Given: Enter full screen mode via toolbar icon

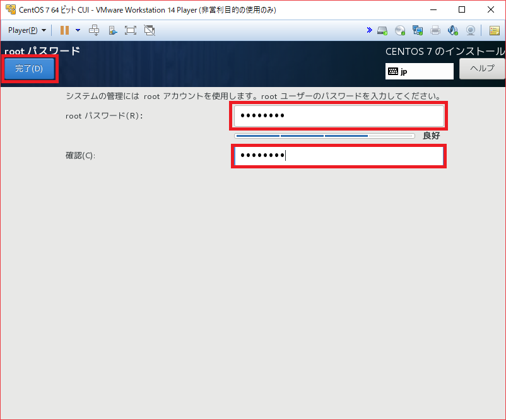Looking at the screenshot, I should [x=131, y=30].
